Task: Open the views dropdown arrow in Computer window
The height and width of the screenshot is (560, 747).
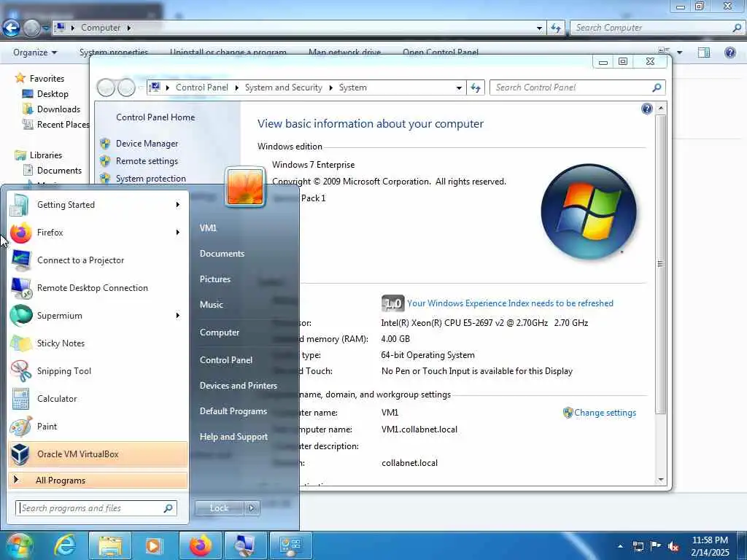Action: (680, 52)
